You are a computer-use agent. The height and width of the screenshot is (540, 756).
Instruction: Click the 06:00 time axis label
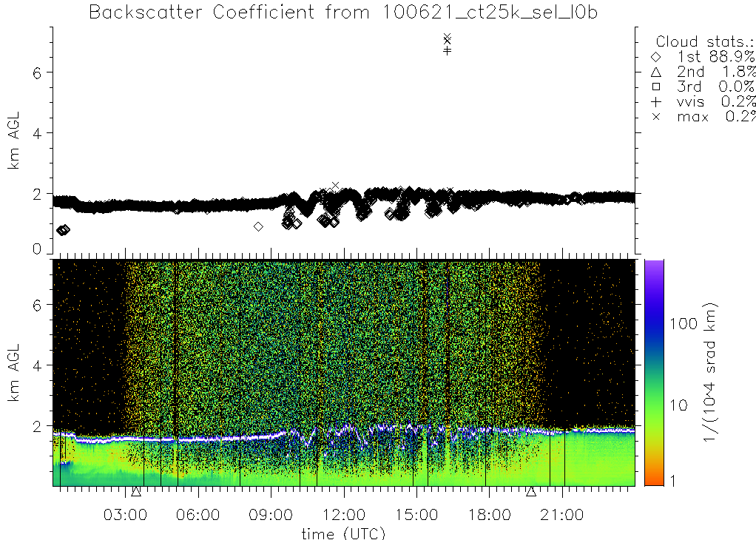click(198, 515)
